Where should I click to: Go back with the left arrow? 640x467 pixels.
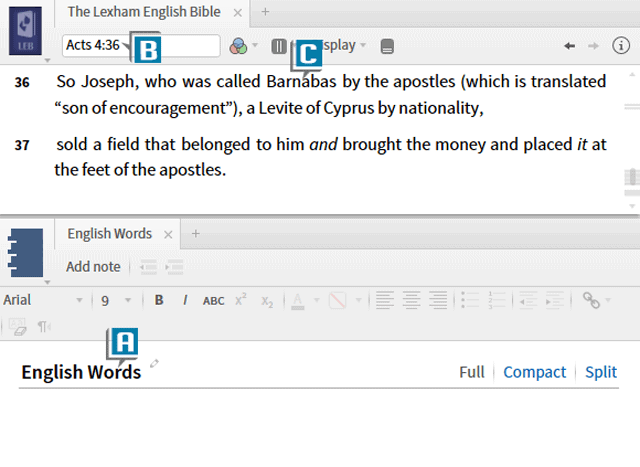[x=569, y=46]
